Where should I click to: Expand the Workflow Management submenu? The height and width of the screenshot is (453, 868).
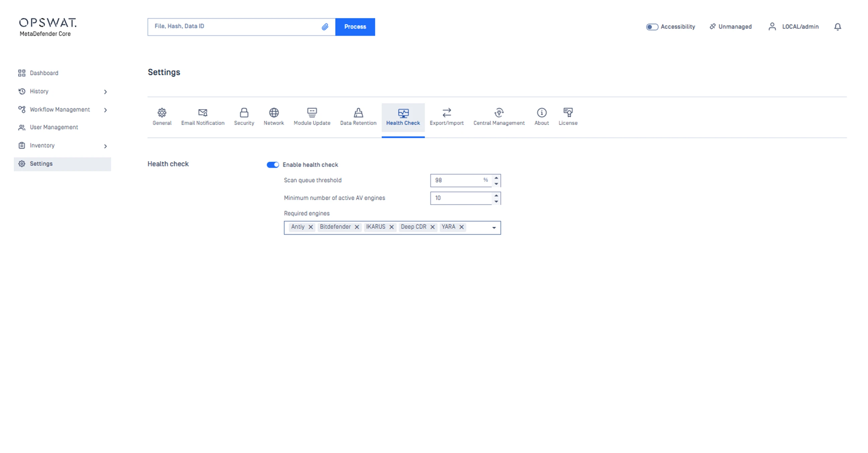(x=105, y=110)
